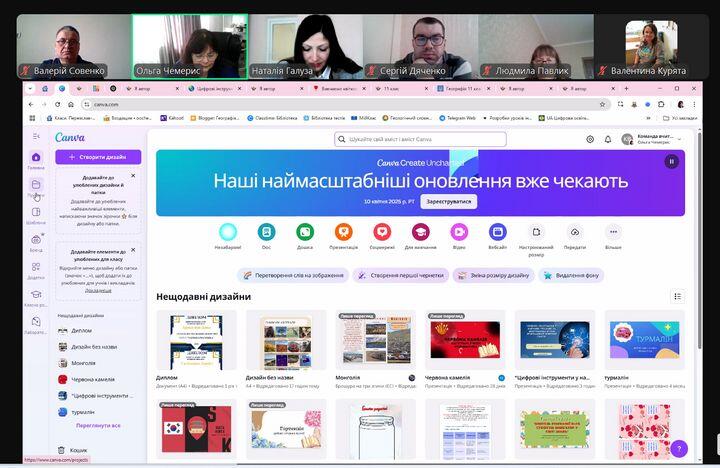
Task: Open the Переглянути все link
Action: click(x=98, y=426)
